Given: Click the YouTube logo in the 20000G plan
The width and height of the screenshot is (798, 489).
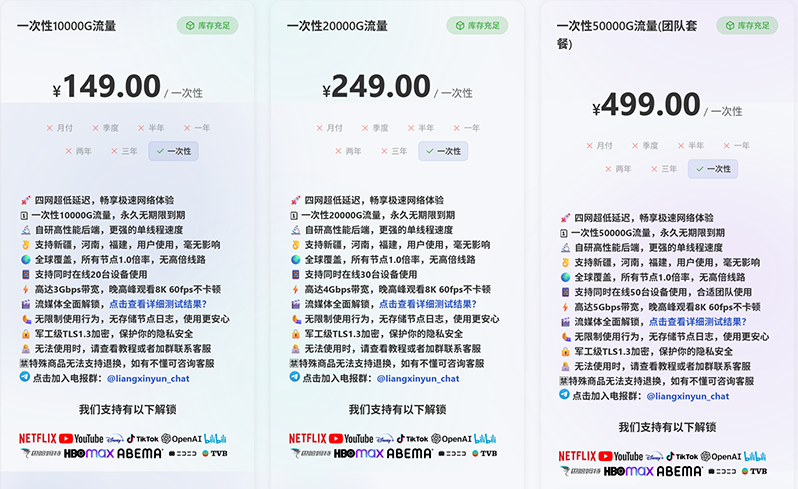Looking at the screenshot, I should pyautogui.click(x=350, y=438).
